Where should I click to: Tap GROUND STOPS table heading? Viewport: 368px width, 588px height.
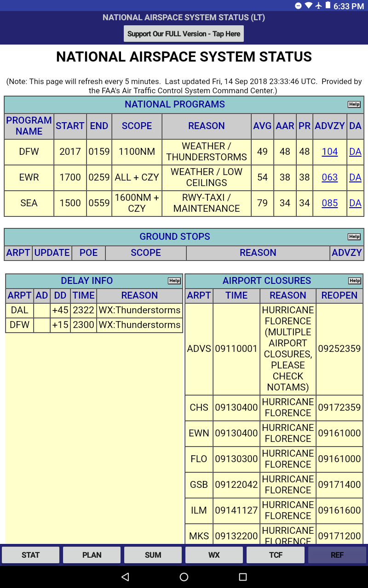pos(175,237)
